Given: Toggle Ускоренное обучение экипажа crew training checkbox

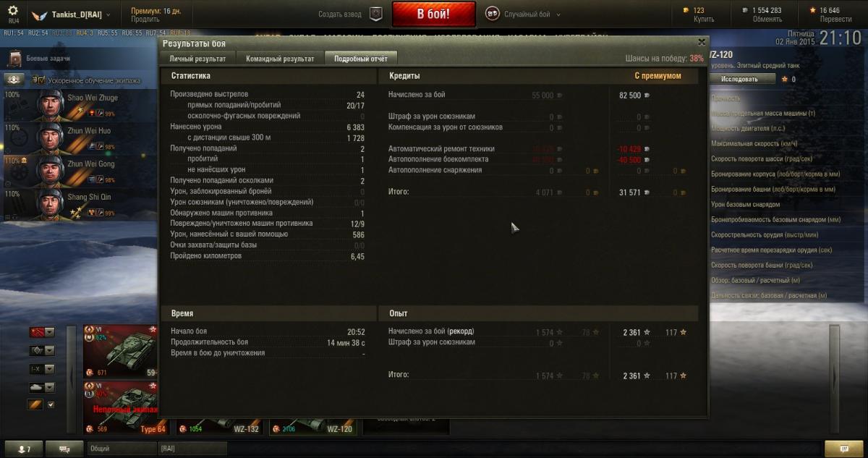Looking at the screenshot, I should pyautogui.click(x=33, y=80).
